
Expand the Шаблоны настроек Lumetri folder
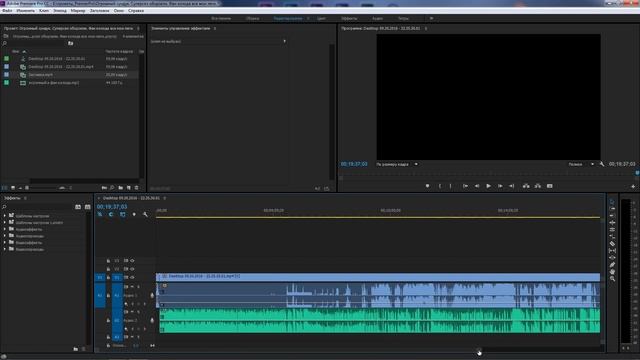(5, 222)
